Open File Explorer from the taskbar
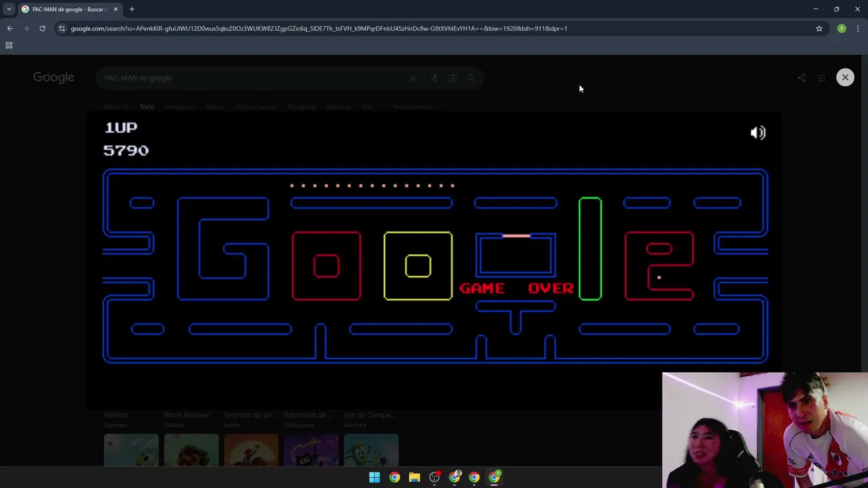Viewport: 868px width, 488px height. (x=414, y=477)
